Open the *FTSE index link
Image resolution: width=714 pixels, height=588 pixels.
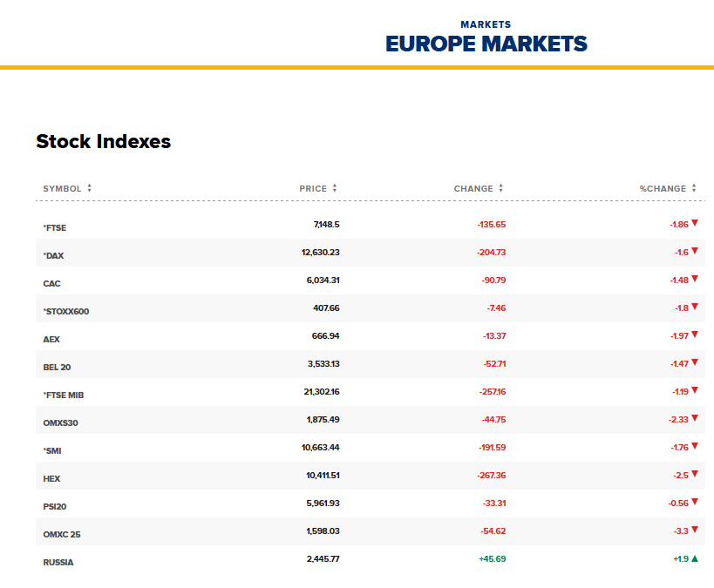tap(55, 228)
